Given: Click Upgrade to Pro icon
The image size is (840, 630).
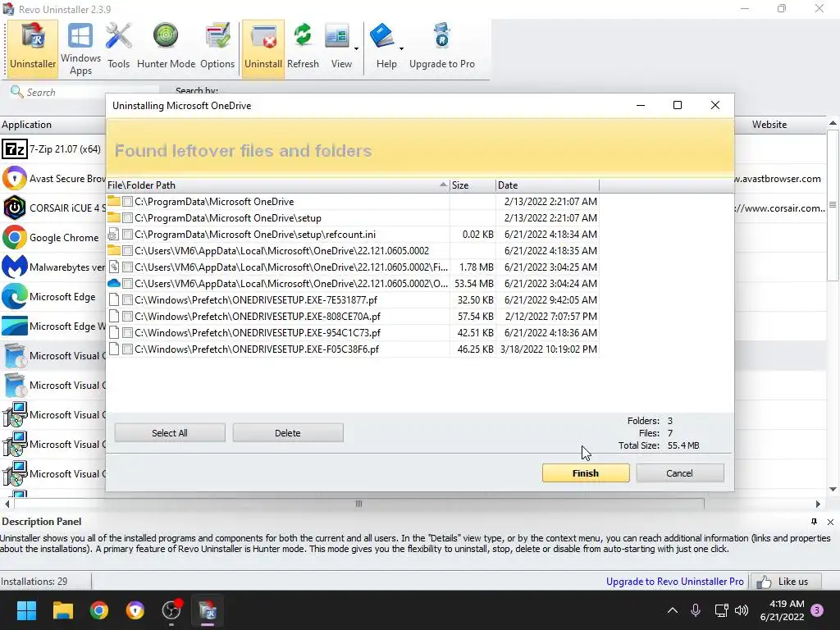Looking at the screenshot, I should (442, 47).
